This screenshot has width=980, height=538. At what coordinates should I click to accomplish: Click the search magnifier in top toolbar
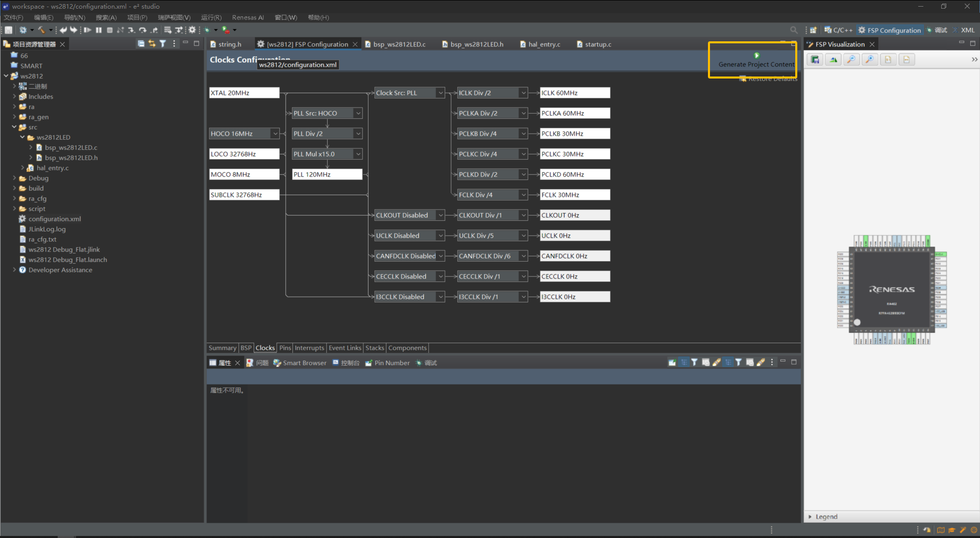click(794, 30)
